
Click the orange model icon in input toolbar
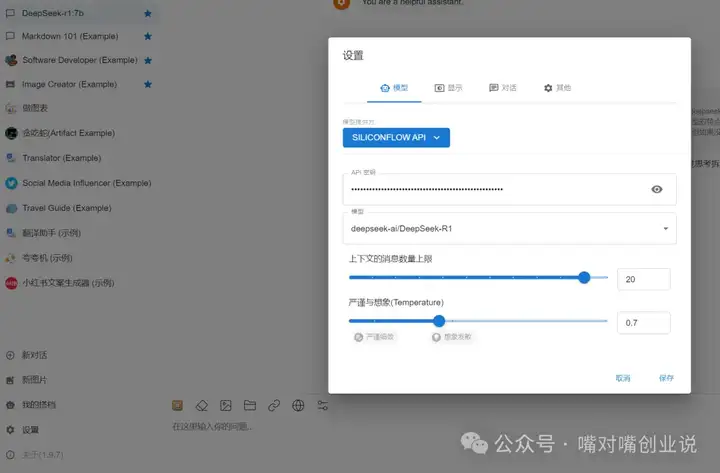coord(177,405)
